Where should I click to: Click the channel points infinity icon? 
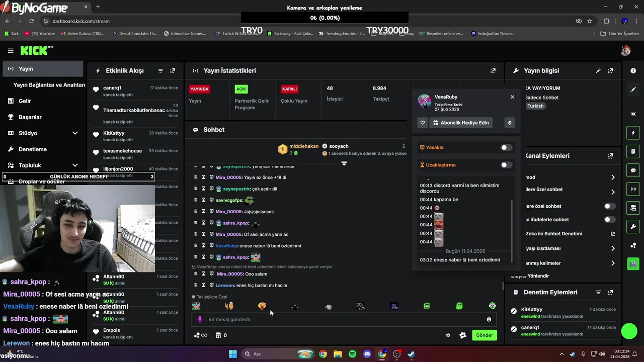[201, 335]
